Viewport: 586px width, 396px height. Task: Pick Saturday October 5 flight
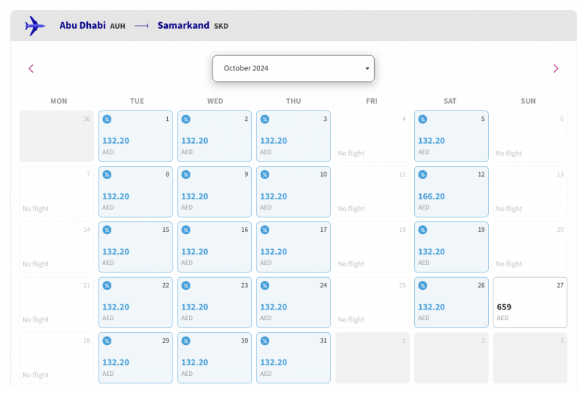[x=451, y=136]
